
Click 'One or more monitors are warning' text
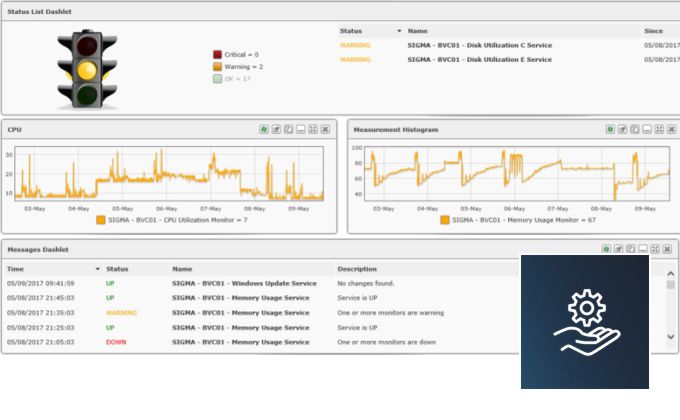pos(390,313)
